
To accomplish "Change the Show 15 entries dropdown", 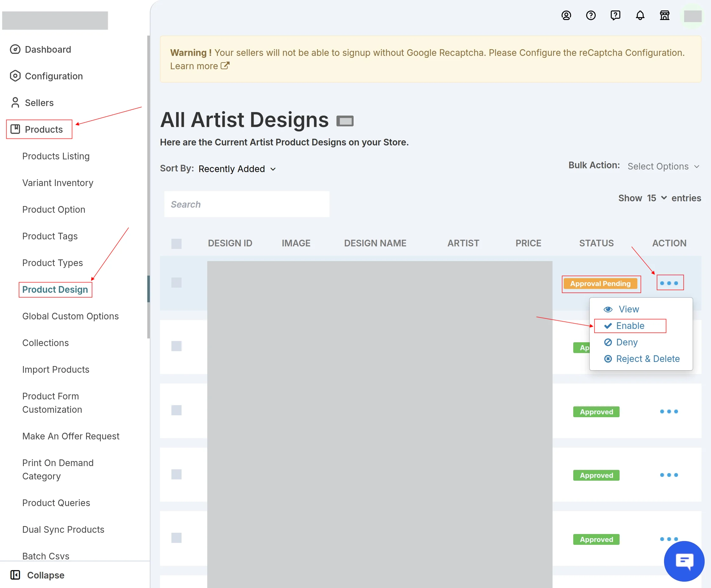I will [657, 198].
